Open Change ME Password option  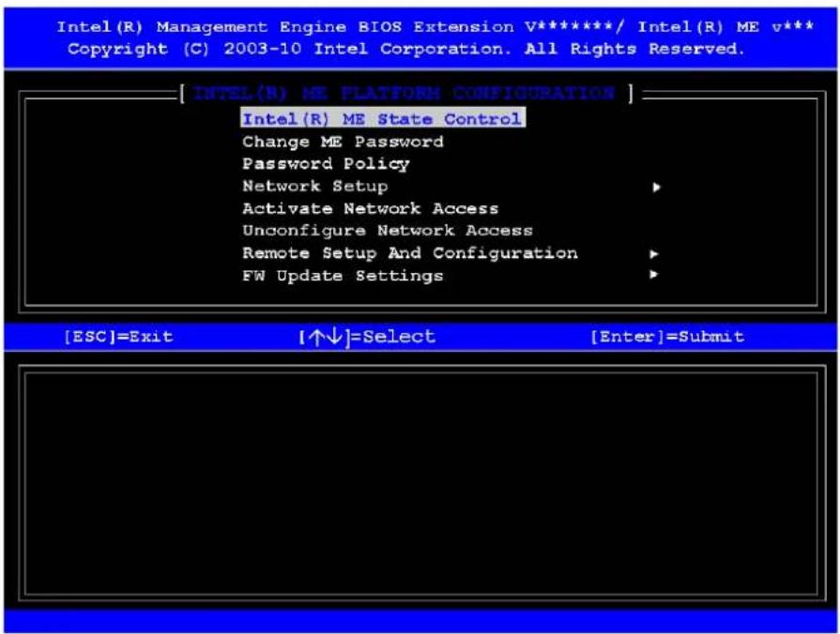click(x=343, y=142)
